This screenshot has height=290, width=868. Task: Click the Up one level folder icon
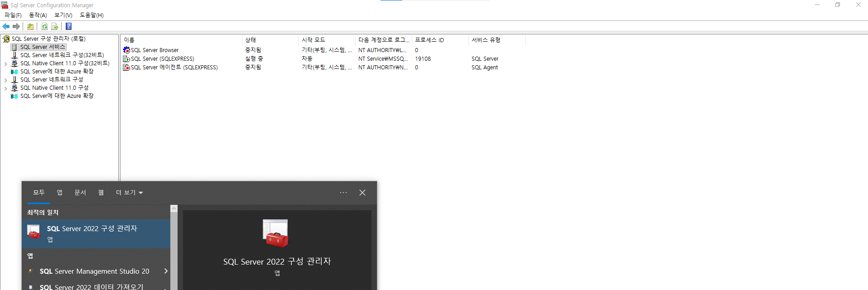pos(30,27)
